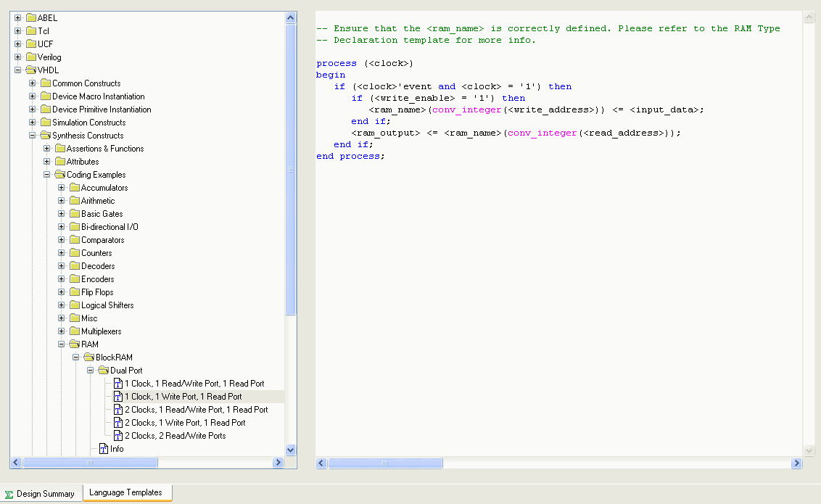Click the Device Macro Instantiation folder icon

46,96
